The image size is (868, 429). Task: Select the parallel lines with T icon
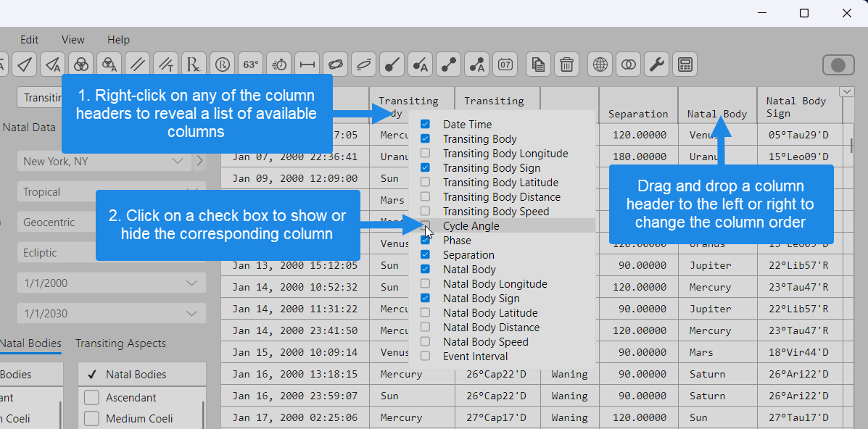tap(166, 64)
